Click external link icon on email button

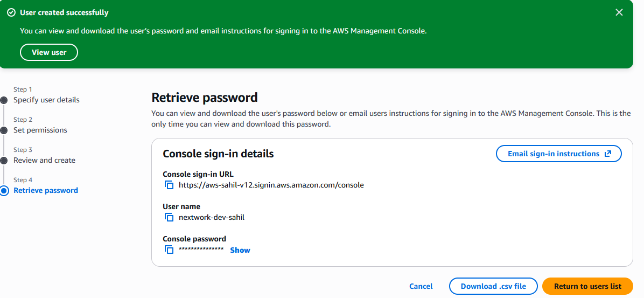[608, 154]
